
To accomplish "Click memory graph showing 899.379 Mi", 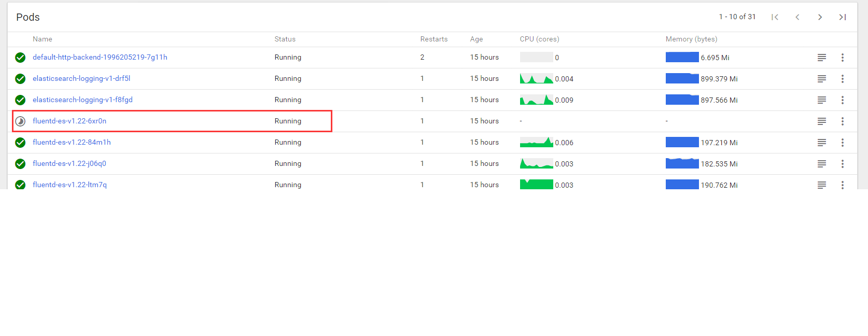I will point(682,79).
